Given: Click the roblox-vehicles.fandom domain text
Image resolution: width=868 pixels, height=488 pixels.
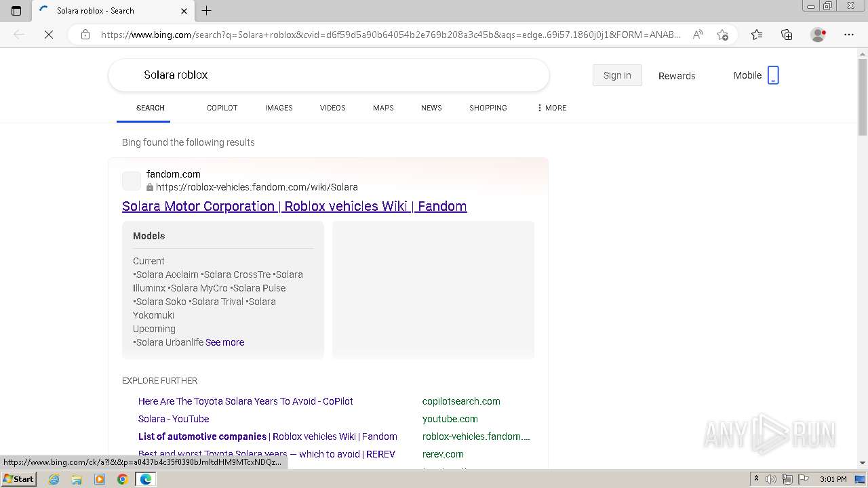Looking at the screenshot, I should coord(476,436).
